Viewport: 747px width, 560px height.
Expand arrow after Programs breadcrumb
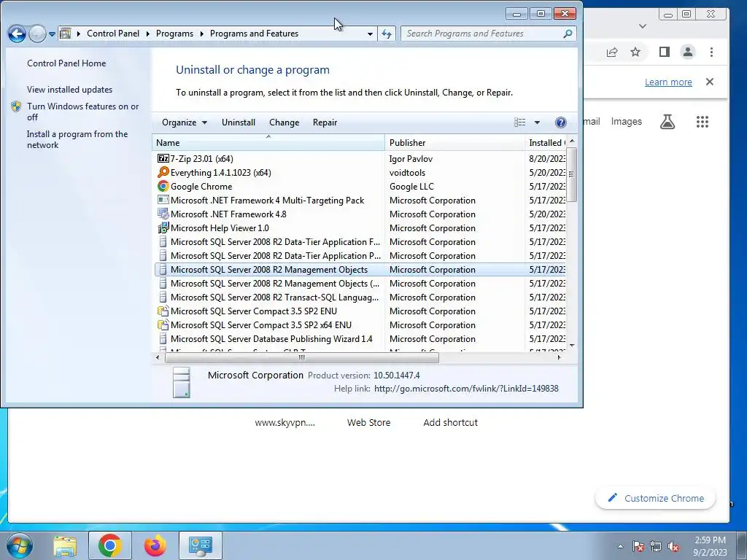point(201,34)
